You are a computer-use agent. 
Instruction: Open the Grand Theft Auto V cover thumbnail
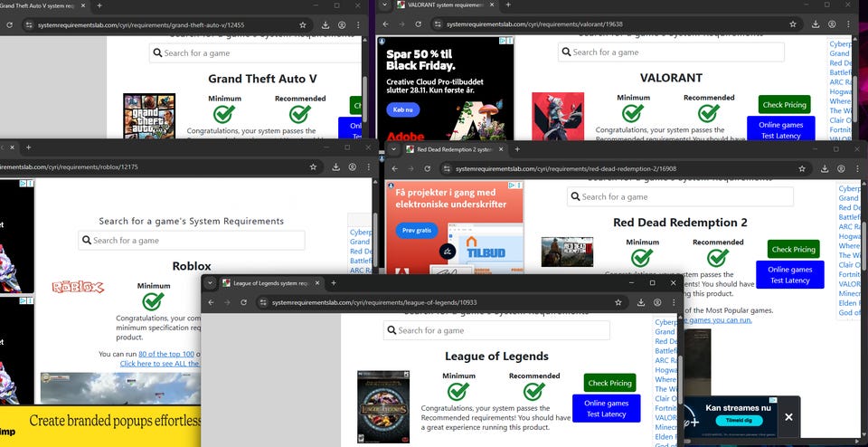[x=149, y=116]
